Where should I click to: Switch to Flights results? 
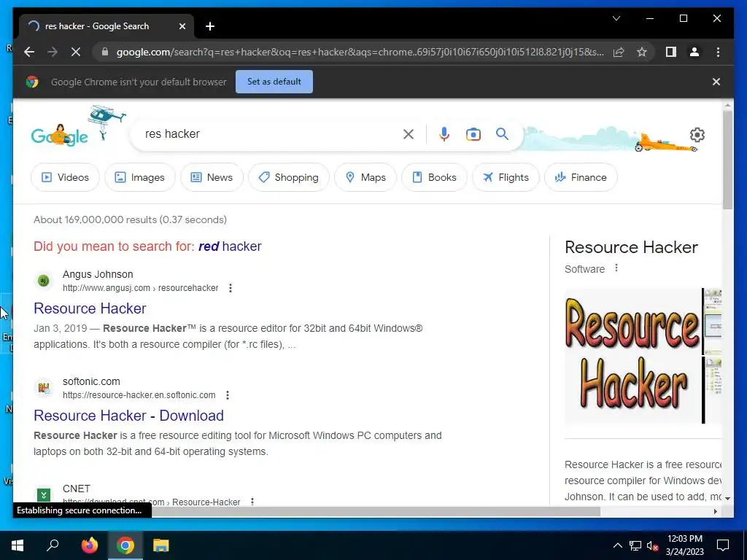506,177
